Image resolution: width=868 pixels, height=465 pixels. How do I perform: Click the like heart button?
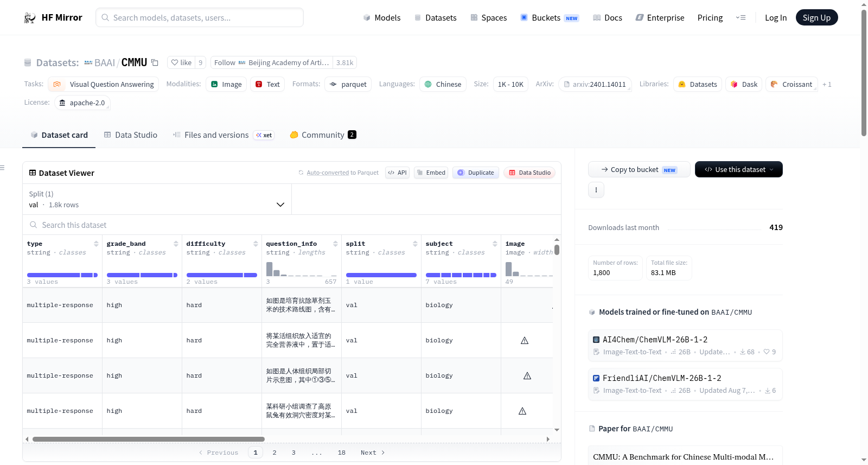pyautogui.click(x=181, y=62)
